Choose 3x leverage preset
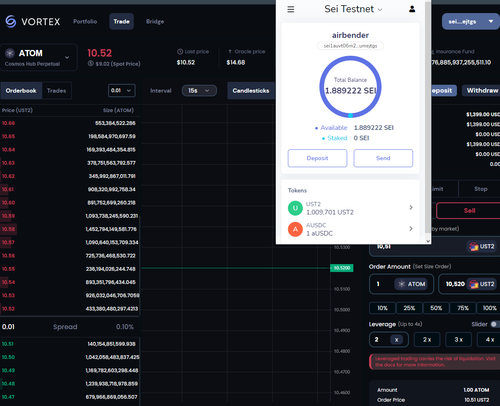 459,340
